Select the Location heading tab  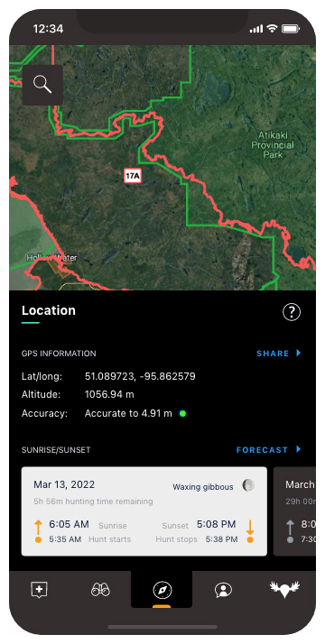click(49, 311)
